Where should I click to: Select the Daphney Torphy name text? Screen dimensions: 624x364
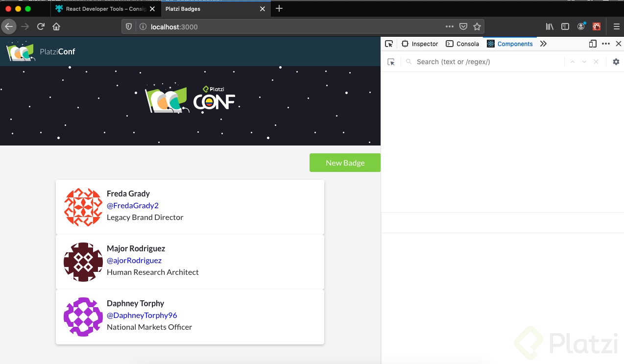tap(136, 303)
